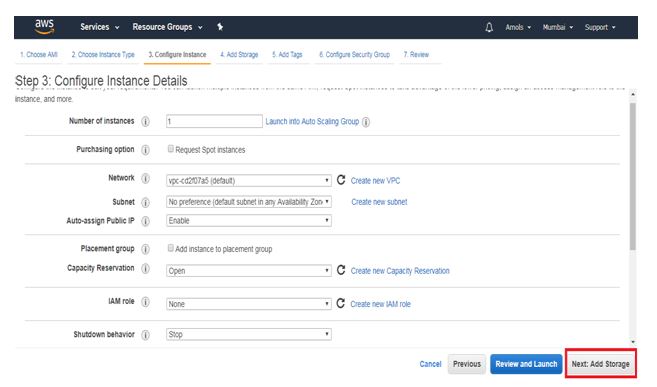
Task: Enable Request Spot instances checkbox
Action: tap(171, 149)
